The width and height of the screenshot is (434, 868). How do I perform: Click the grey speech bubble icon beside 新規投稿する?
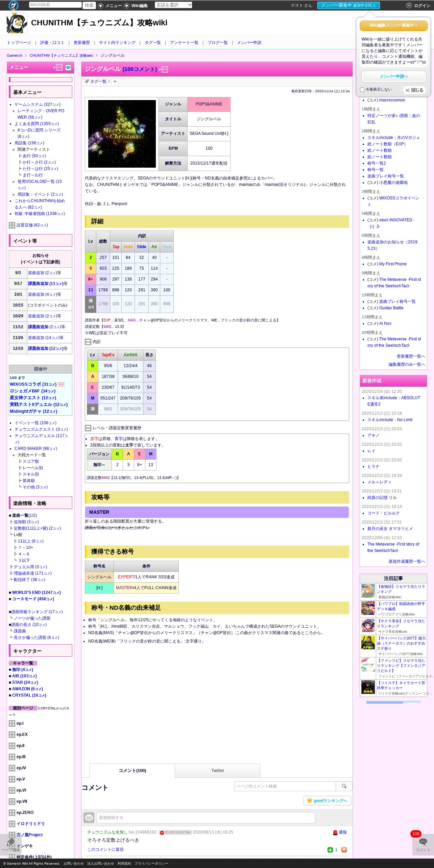click(89, 818)
